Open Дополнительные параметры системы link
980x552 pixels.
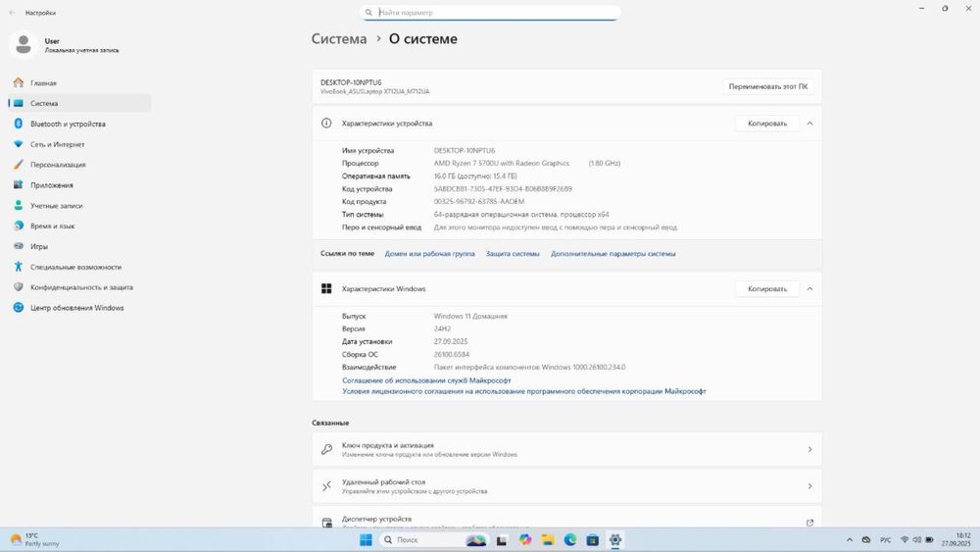(612, 254)
